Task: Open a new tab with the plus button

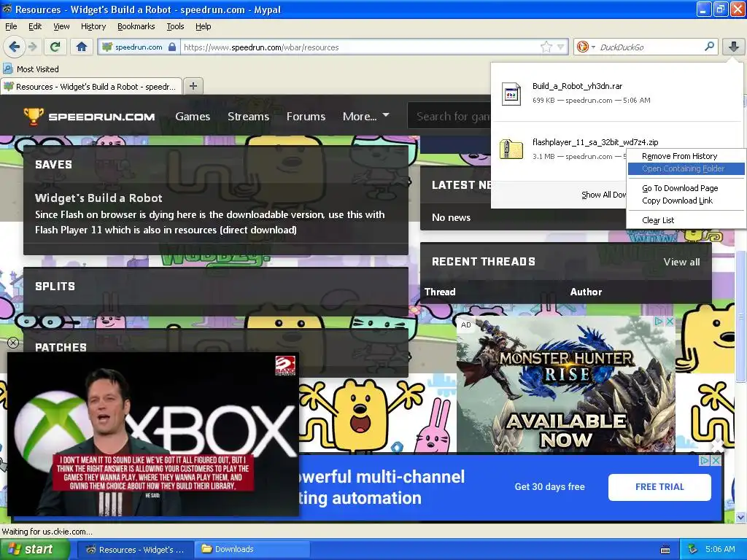Action: point(193,86)
